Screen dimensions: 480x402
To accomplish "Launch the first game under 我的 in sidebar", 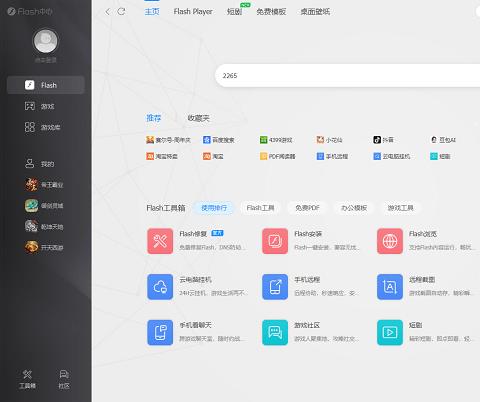I will click(44, 185).
